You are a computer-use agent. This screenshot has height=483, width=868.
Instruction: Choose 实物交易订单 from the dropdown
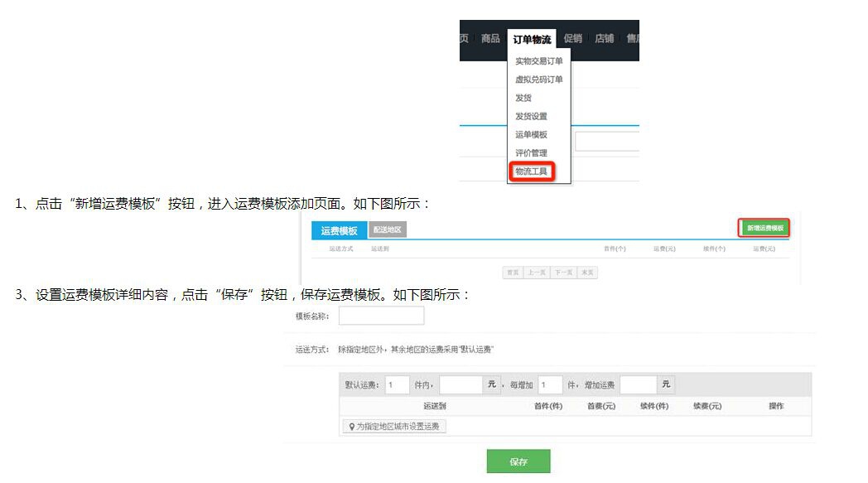pyautogui.click(x=538, y=61)
